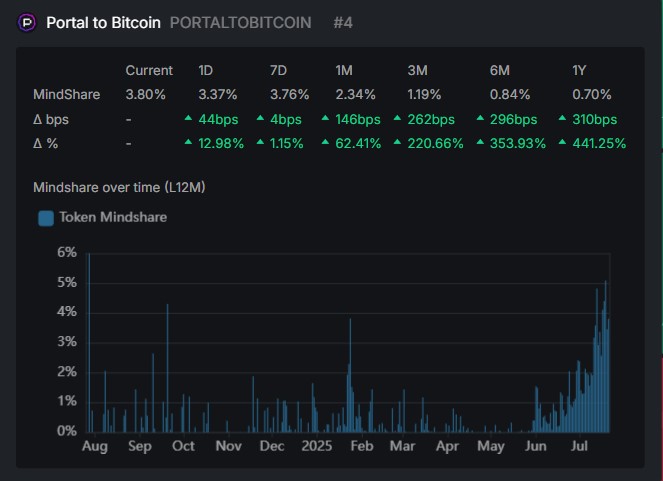Click the current MindShare value 3.80%

click(145, 94)
